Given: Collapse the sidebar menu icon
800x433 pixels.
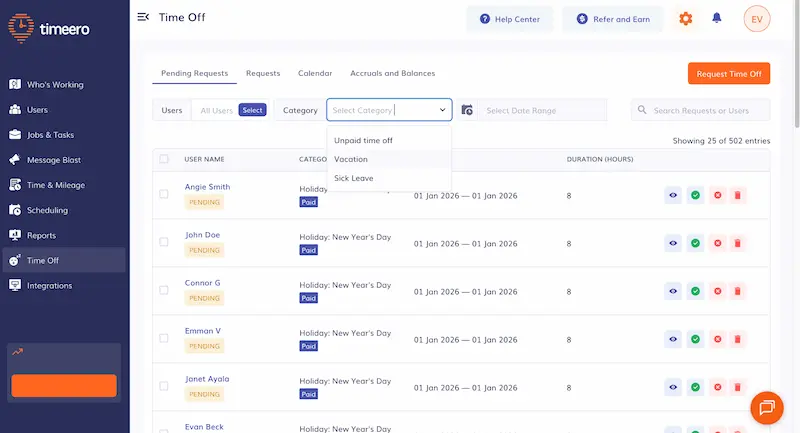Looking at the screenshot, I should click(x=143, y=17).
